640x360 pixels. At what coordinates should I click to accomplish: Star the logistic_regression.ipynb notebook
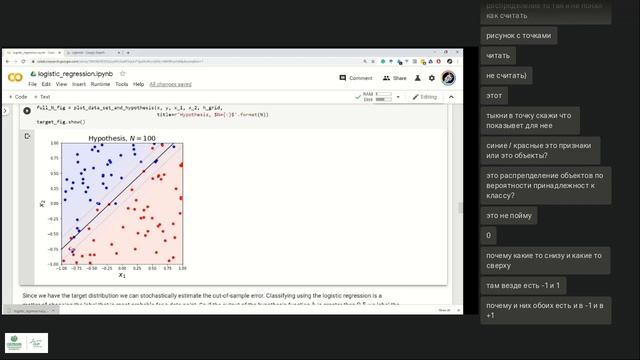122,73
